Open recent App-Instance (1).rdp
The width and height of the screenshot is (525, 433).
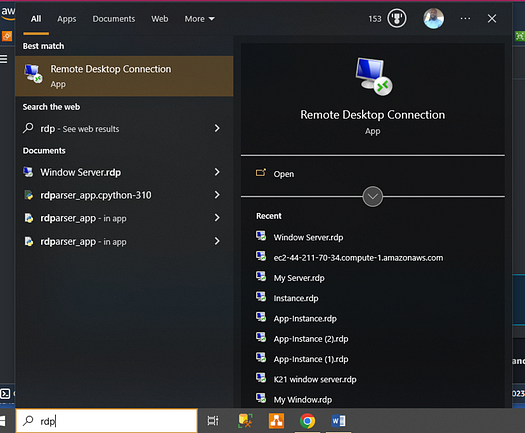[x=311, y=359]
